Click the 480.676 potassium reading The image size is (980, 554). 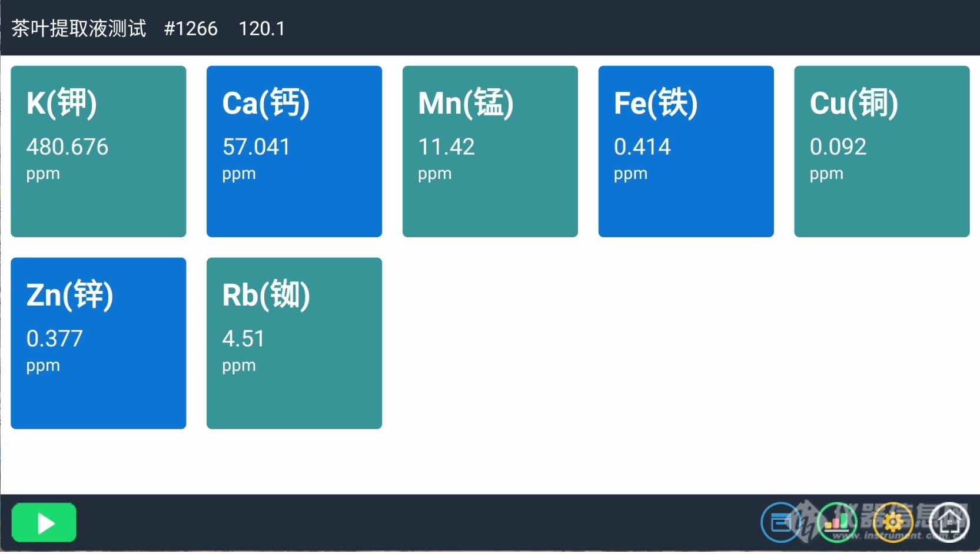point(67,147)
